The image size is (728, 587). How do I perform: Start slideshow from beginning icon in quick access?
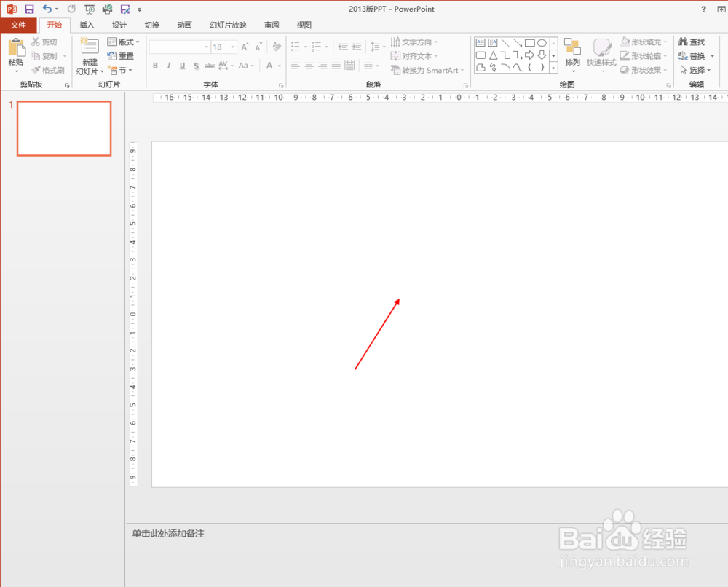[x=90, y=9]
